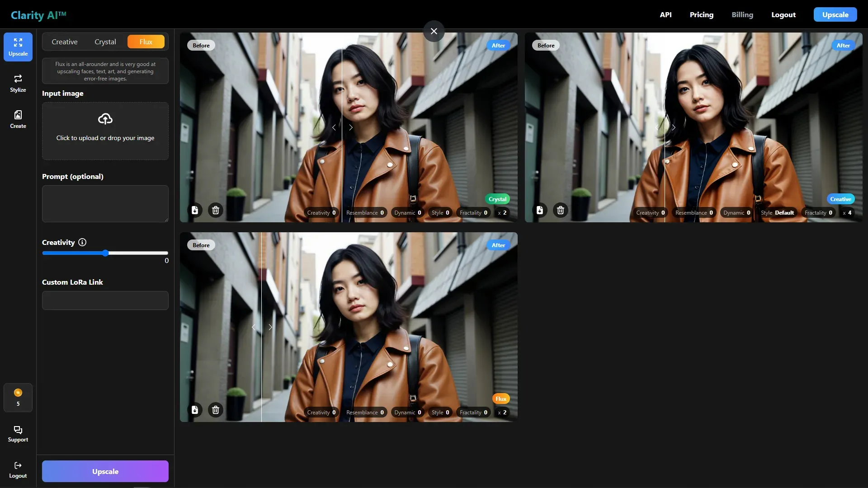Click the Support chat icon

(18, 430)
